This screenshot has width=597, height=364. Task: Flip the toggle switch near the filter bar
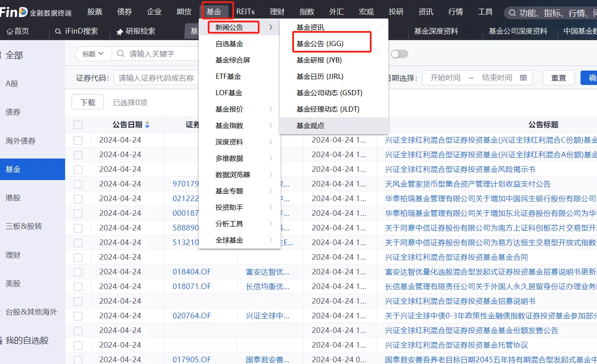399,53
